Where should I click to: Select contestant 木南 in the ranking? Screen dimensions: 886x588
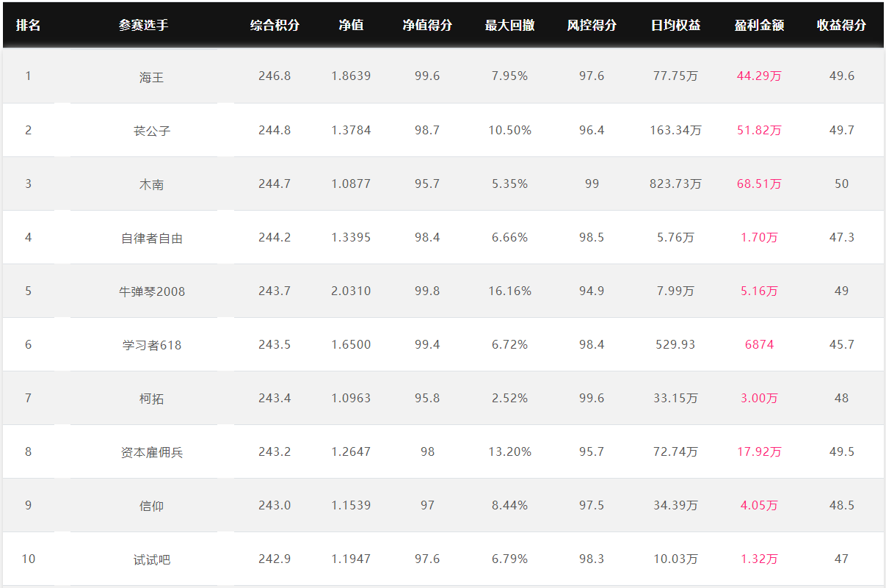pyautogui.click(x=152, y=184)
